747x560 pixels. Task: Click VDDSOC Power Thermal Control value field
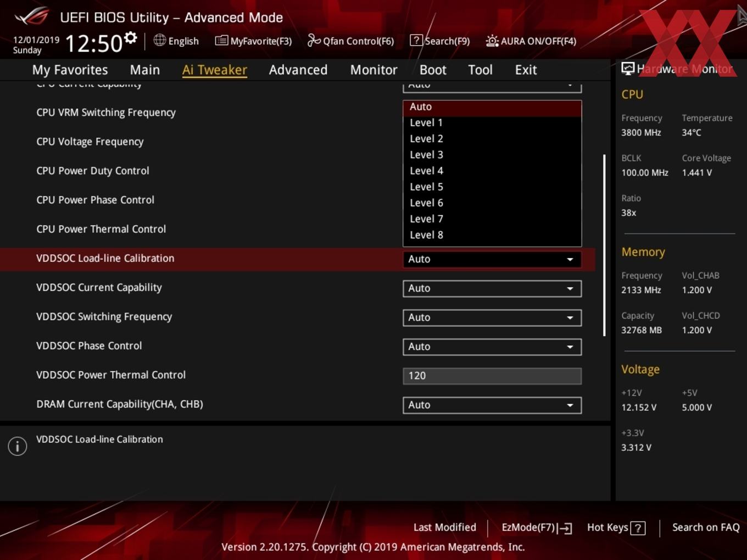[492, 376]
